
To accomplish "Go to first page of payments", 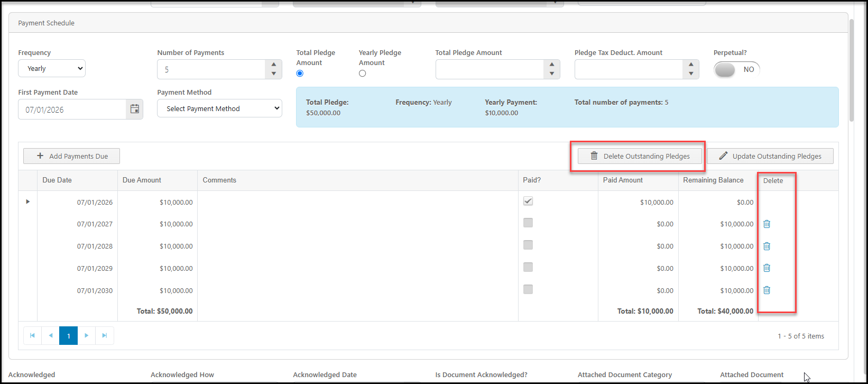I will coord(33,336).
